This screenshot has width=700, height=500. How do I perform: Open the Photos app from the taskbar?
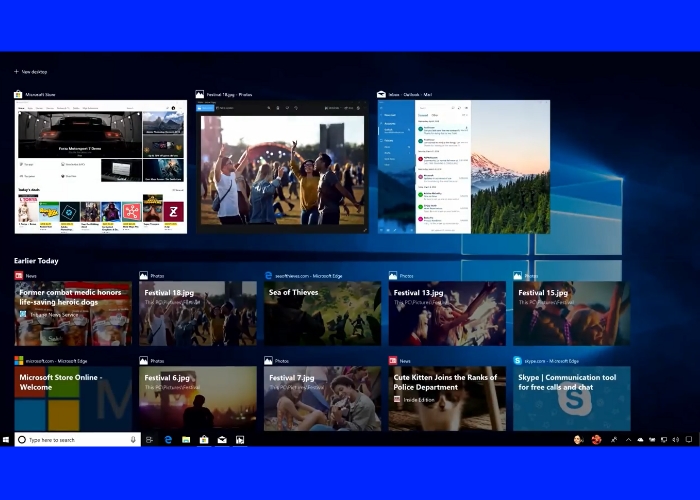[x=240, y=440]
